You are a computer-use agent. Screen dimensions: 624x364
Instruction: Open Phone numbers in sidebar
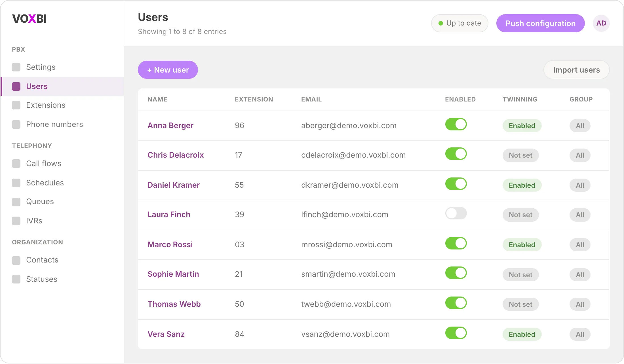pyautogui.click(x=62, y=124)
